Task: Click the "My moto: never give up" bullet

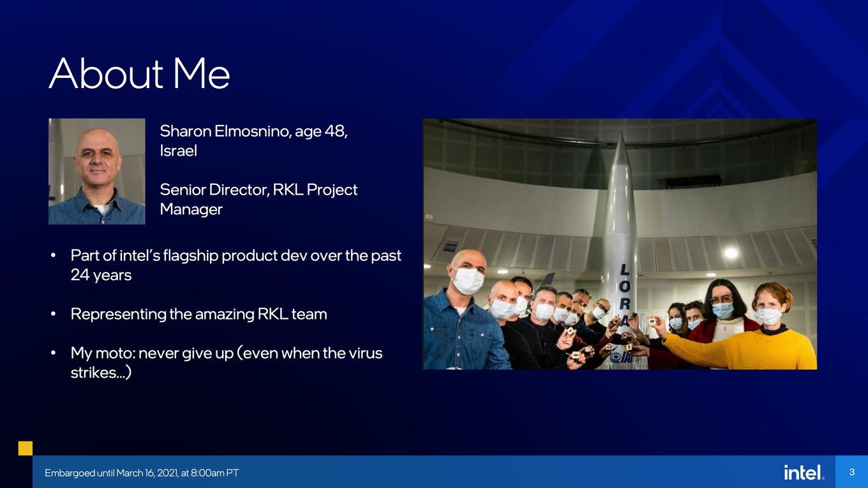Action: coord(227,362)
